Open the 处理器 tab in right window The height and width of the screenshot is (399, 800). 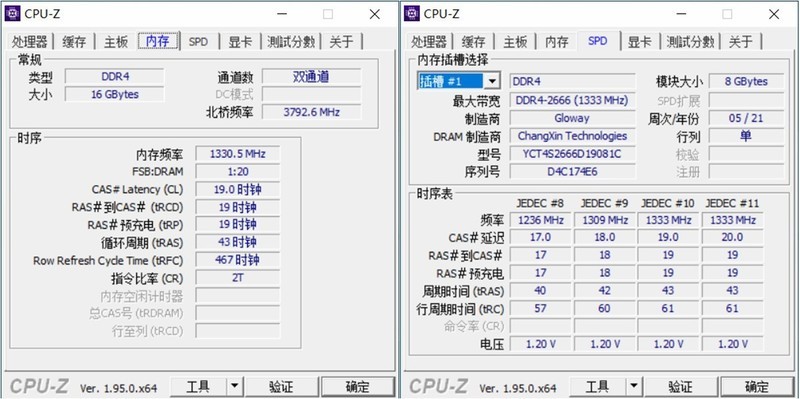coord(429,42)
